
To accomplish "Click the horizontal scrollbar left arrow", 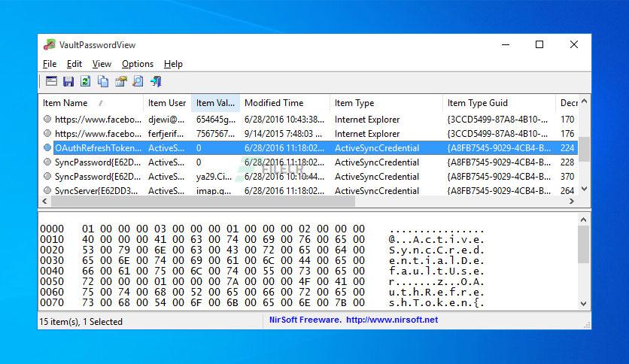I will pyautogui.click(x=44, y=202).
